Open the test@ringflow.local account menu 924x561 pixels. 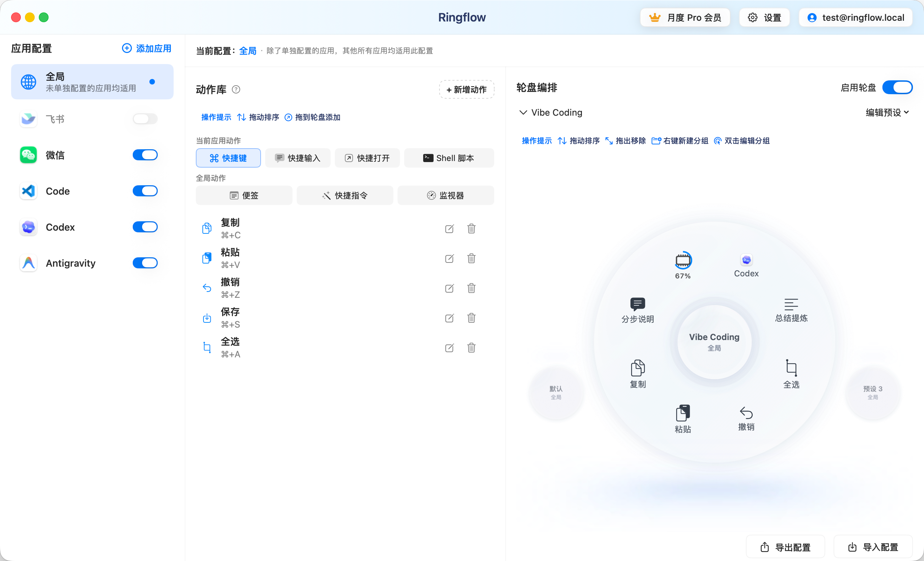point(855,18)
